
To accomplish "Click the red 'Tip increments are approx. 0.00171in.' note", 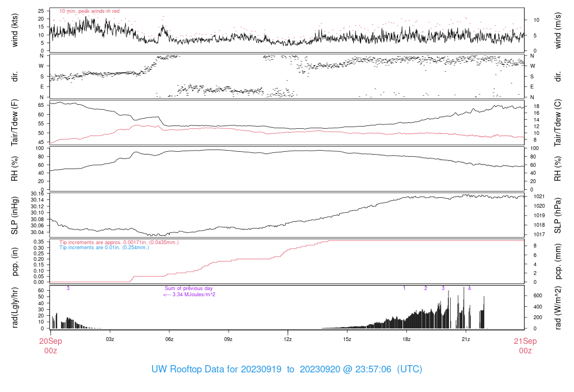I will [x=119, y=242].
